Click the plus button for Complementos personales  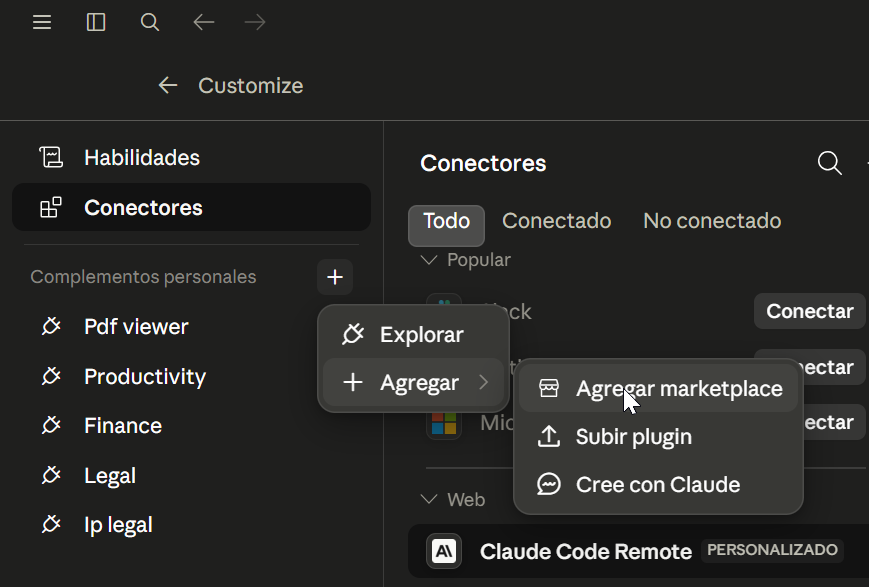(x=335, y=277)
